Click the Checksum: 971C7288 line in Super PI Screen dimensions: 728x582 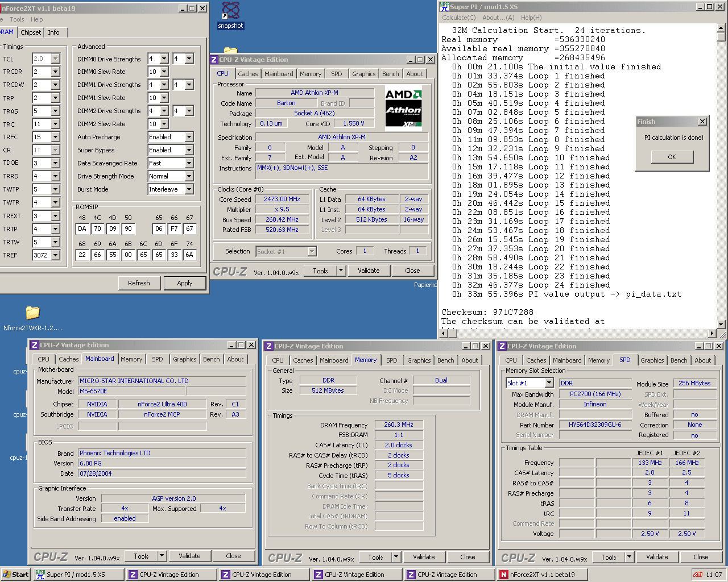point(487,312)
